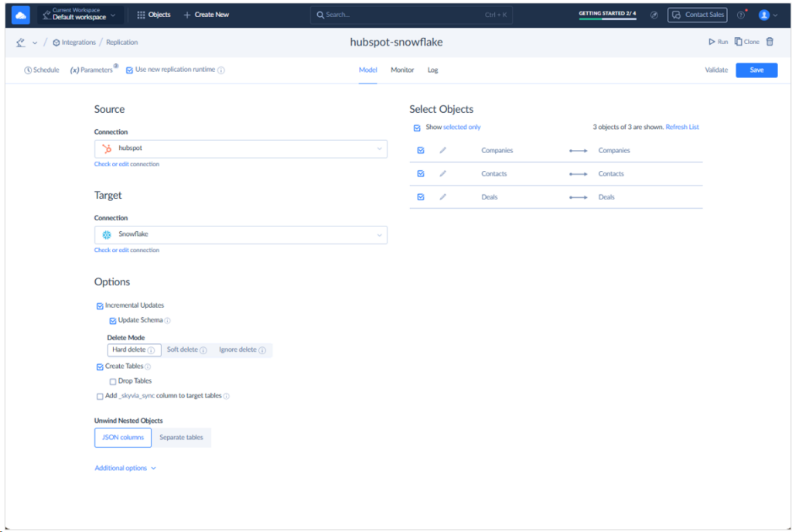The height and width of the screenshot is (532, 792).
Task: Click the Skyvia cloud logo icon
Action: [20, 15]
